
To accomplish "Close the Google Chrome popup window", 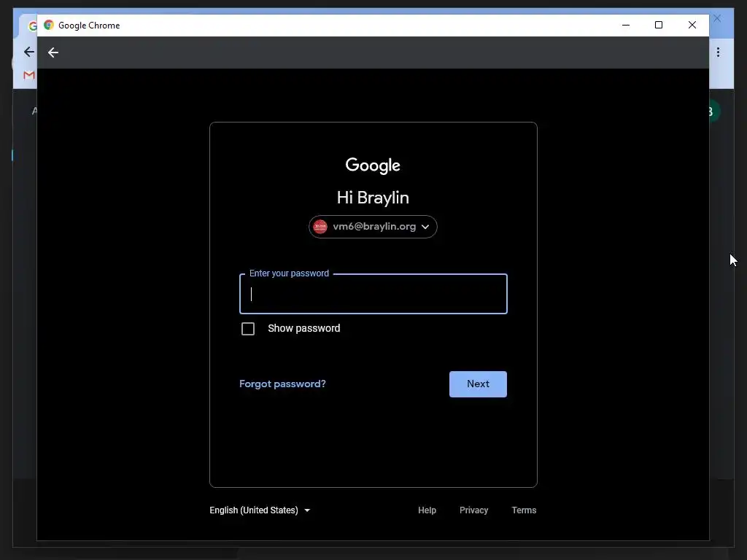I will pyautogui.click(x=692, y=26).
